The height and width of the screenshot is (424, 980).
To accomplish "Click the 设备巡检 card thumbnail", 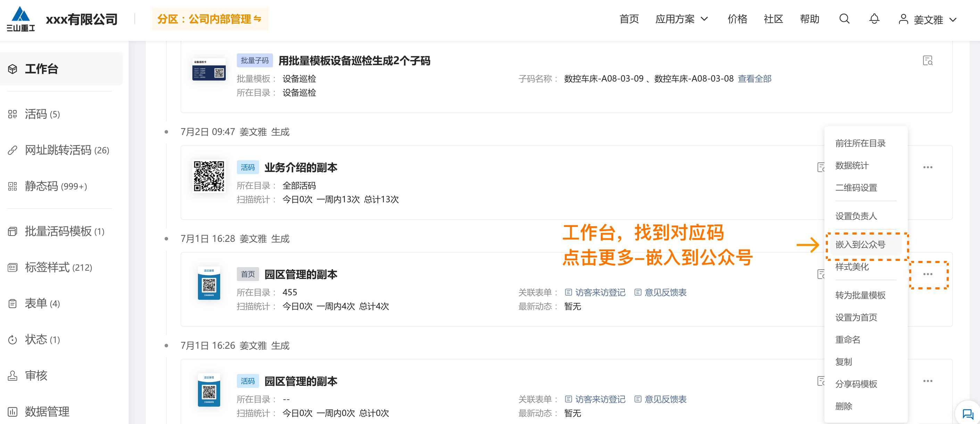I will coord(209,69).
